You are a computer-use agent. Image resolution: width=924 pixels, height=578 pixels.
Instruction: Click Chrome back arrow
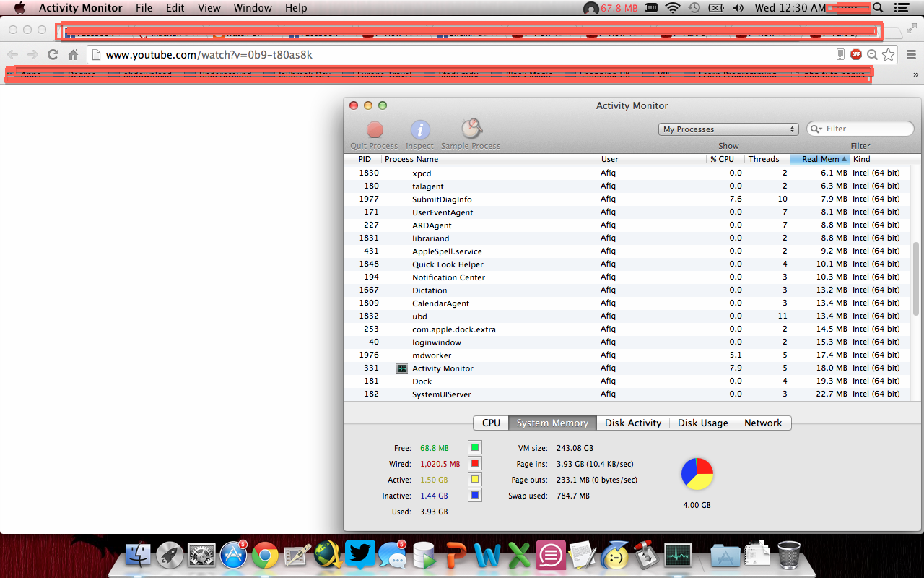(x=12, y=54)
